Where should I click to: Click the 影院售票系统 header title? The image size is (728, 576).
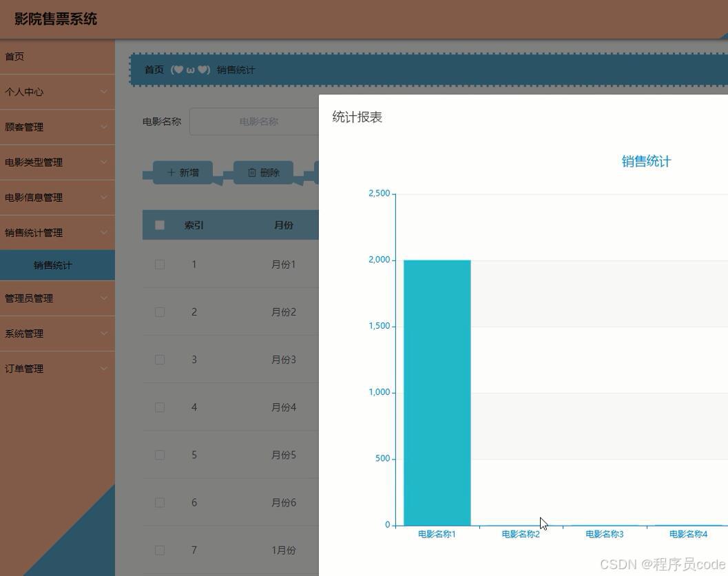tap(56, 19)
